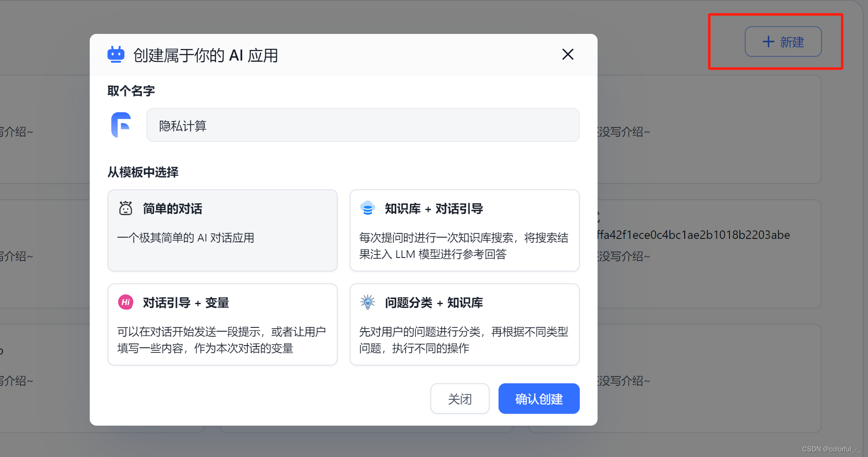Click the background app id ending 2203abe
This screenshot has height=457, width=868.
click(694, 235)
